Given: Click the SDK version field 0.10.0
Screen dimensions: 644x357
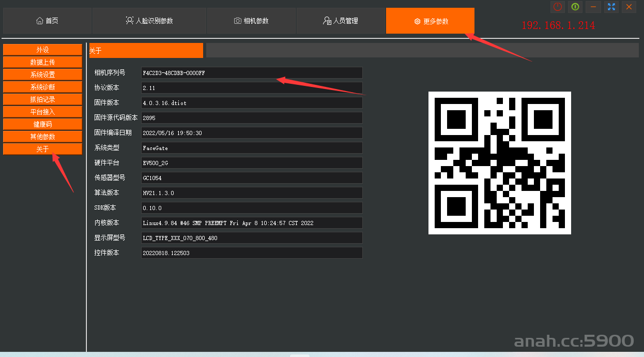Looking at the screenshot, I should pos(252,208).
